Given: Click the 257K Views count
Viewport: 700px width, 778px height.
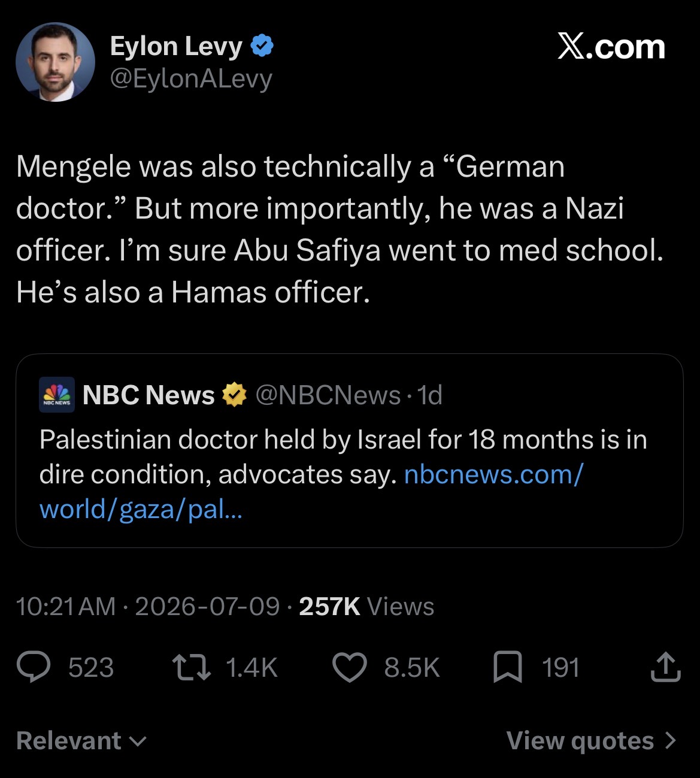Looking at the screenshot, I should click(366, 607).
